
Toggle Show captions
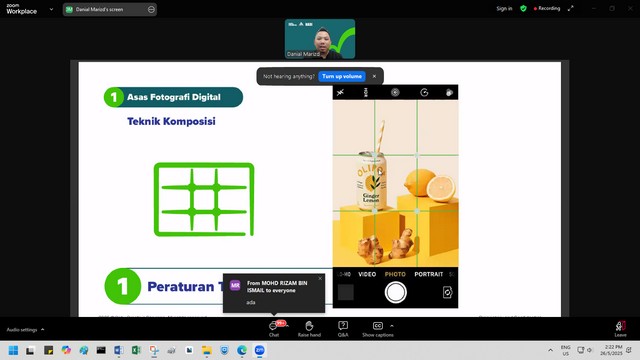378,329
